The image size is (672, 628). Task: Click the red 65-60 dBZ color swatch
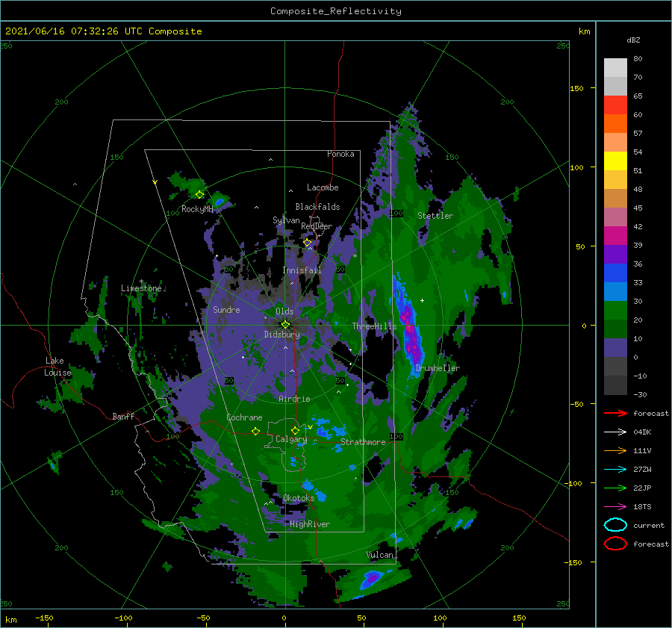615,105
